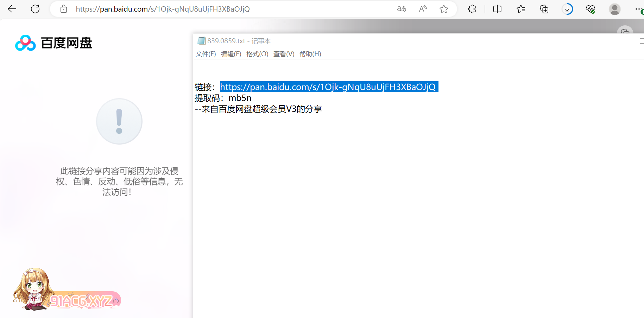Click the user profile avatar

click(614, 9)
